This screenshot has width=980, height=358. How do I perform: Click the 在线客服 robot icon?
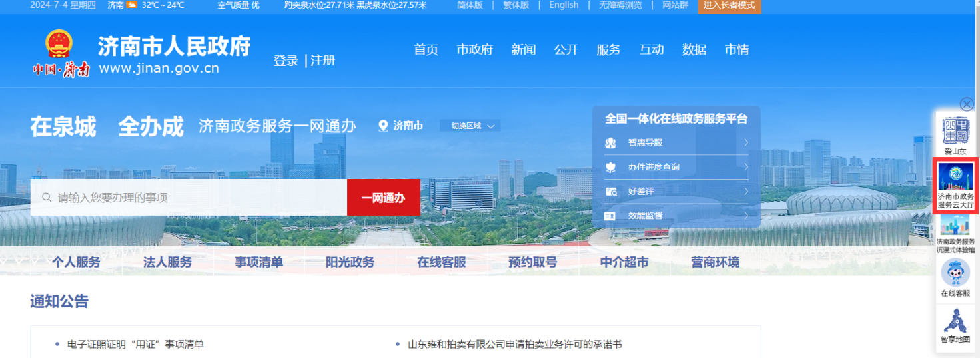[x=955, y=273]
